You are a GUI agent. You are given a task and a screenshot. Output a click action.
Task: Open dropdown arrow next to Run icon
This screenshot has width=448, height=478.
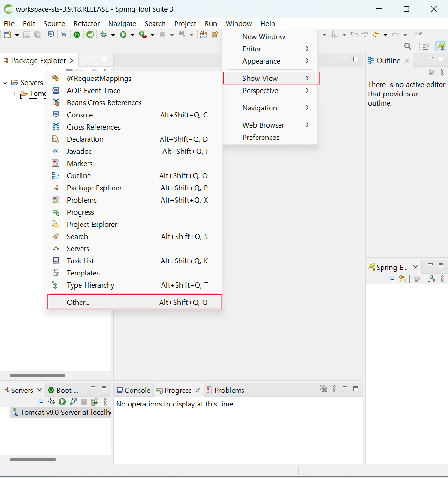pyautogui.click(x=132, y=35)
